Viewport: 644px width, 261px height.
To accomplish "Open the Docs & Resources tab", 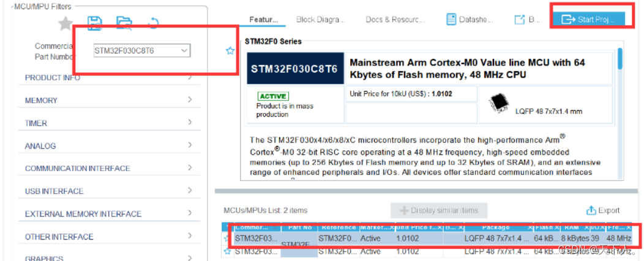I will [395, 20].
